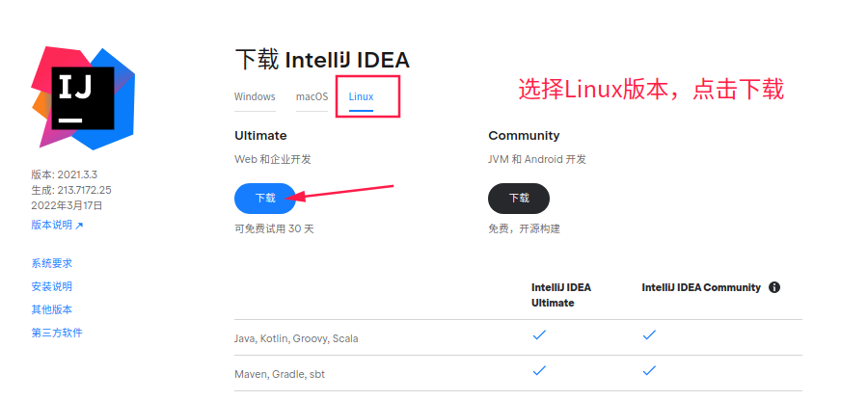
Task: Open the 系统要求 link
Action: [x=51, y=263]
